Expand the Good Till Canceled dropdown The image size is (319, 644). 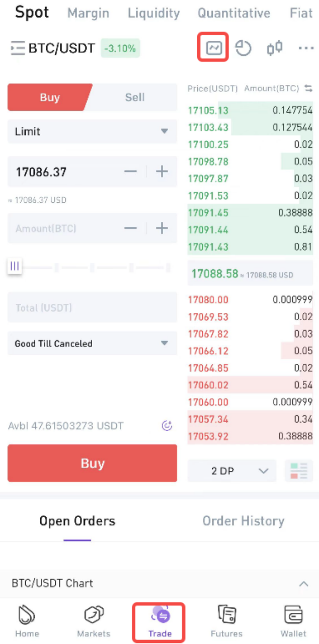pos(92,344)
